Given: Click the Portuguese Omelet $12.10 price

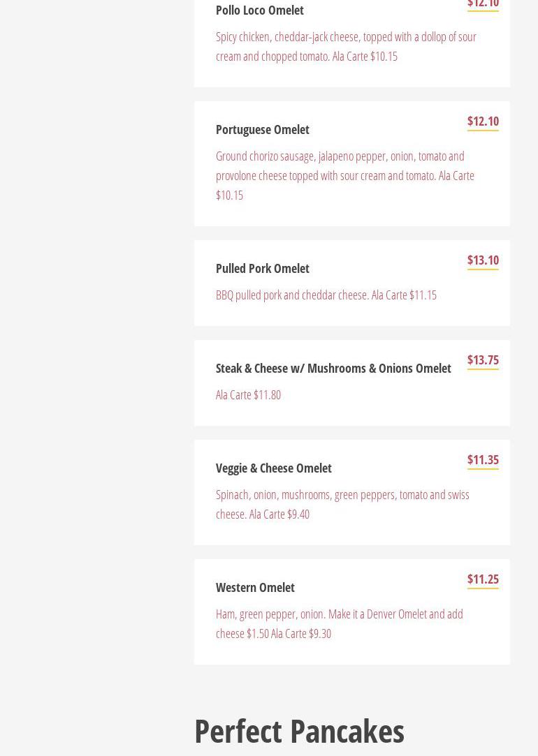Looking at the screenshot, I should [x=483, y=121].
